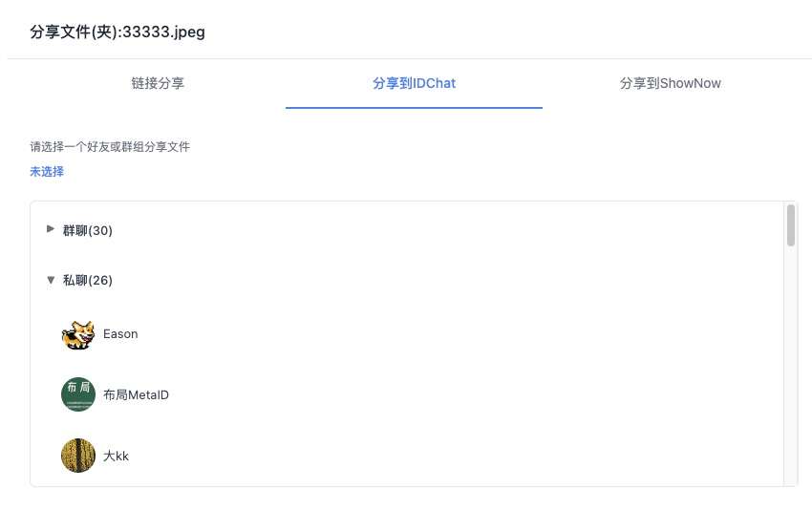The image size is (812, 510).
Task: Select the 群聊(30) label
Action: point(88,230)
